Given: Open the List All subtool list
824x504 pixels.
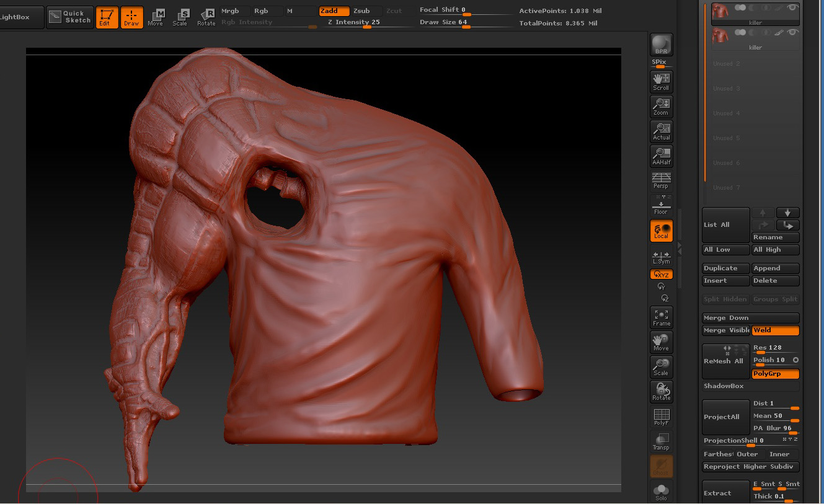Looking at the screenshot, I should point(725,224).
